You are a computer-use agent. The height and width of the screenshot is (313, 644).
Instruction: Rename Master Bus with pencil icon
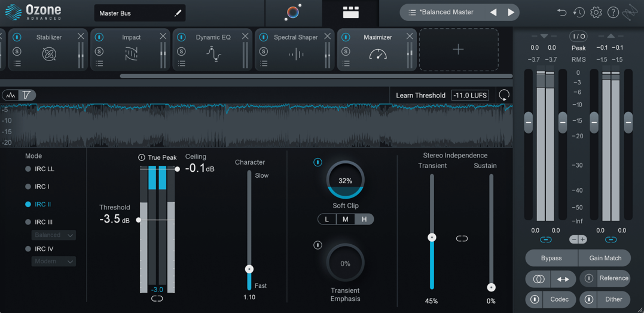[x=178, y=13]
